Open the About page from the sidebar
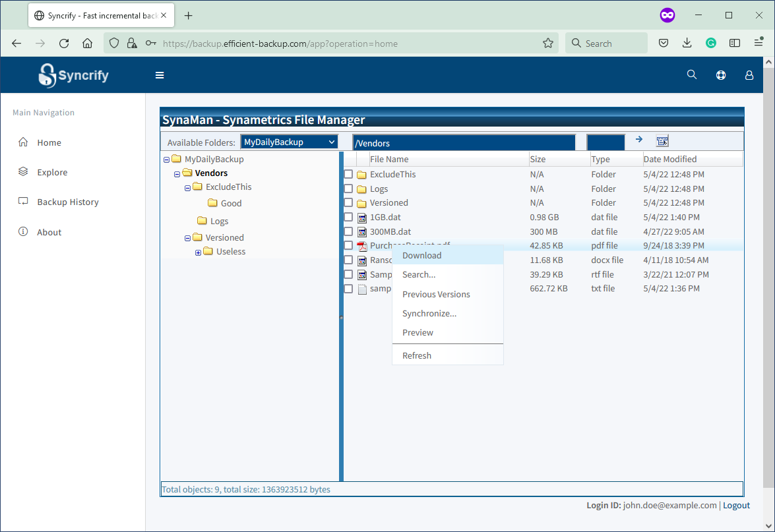Viewport: 775px width, 532px height. [49, 231]
